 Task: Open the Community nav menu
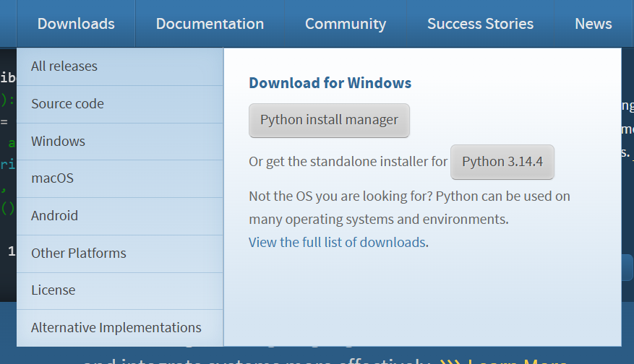[x=346, y=23]
